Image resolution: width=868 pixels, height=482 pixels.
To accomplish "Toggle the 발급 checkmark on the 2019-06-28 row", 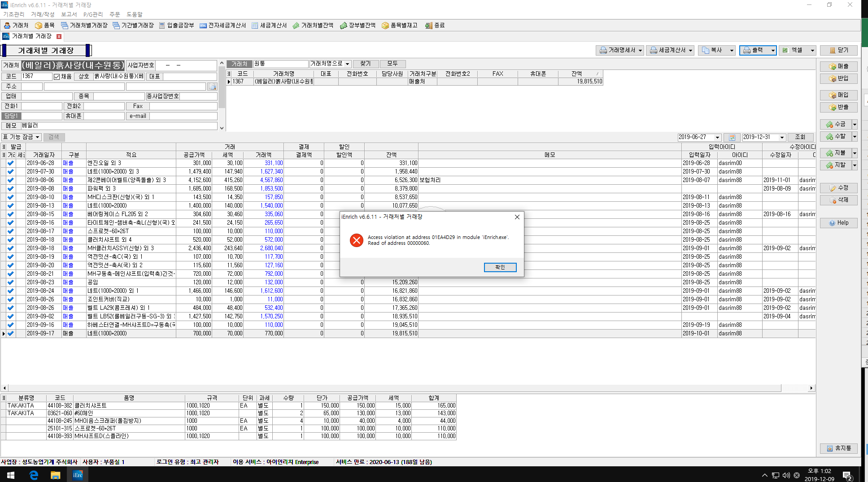I will [x=11, y=163].
